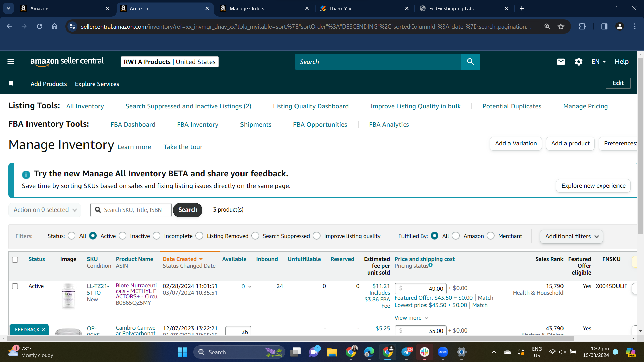644x362 pixels.
Task: Expand the Available quantity dropdown for LL-TZ21
Action: click(x=250, y=287)
